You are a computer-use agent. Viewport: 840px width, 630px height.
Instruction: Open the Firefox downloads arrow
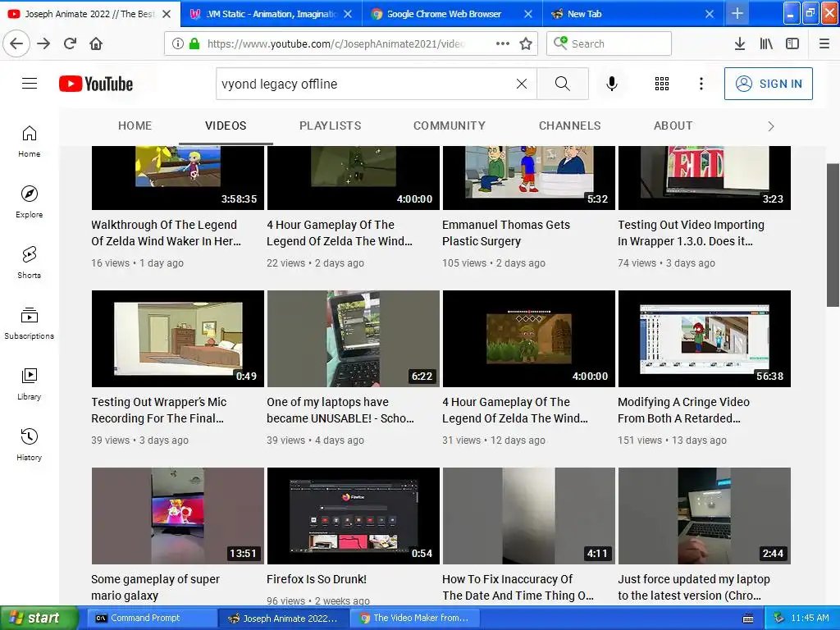tap(740, 43)
